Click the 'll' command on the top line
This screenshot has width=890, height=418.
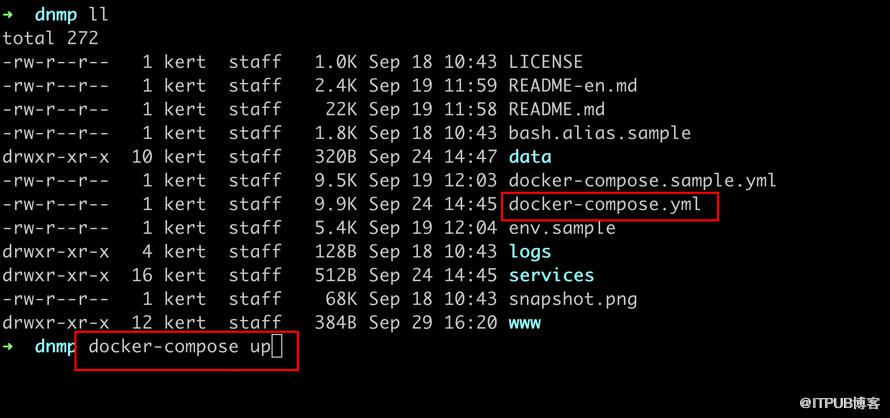(x=99, y=15)
